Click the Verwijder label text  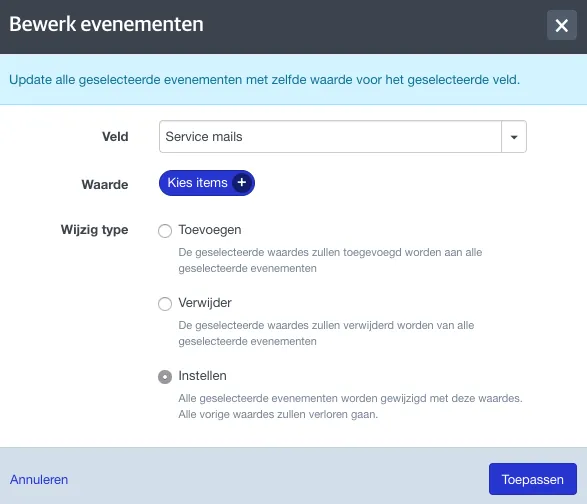(205, 303)
